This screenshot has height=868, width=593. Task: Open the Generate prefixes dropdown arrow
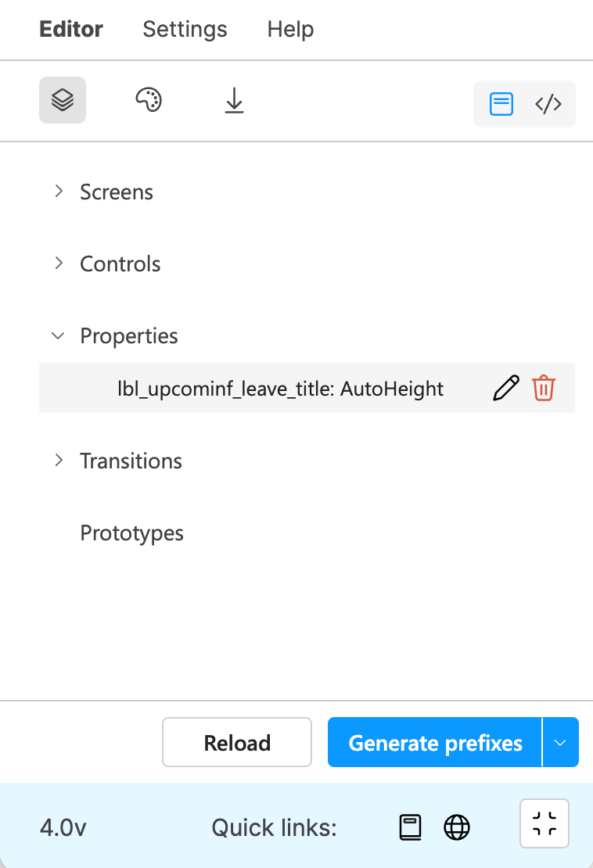point(560,742)
